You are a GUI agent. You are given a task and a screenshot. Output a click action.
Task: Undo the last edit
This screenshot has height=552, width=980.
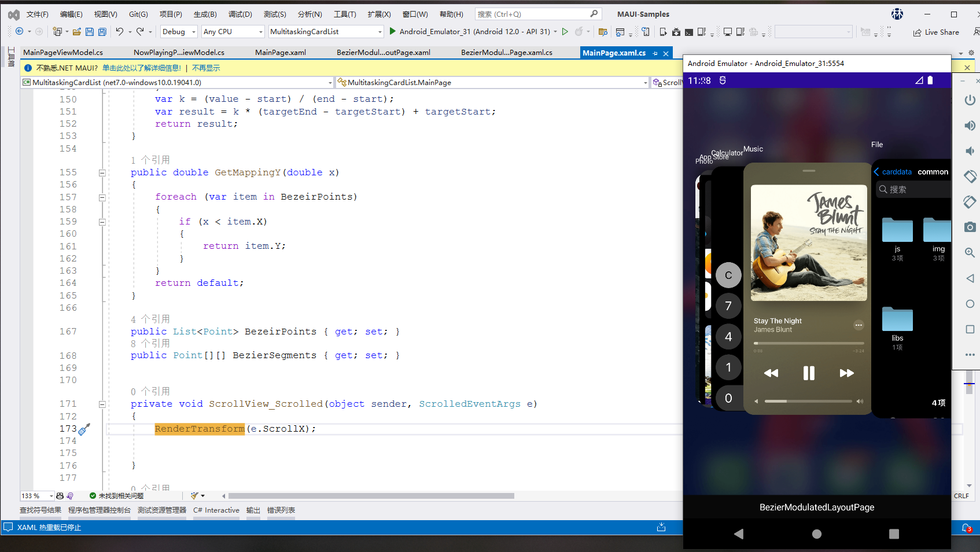tap(119, 32)
